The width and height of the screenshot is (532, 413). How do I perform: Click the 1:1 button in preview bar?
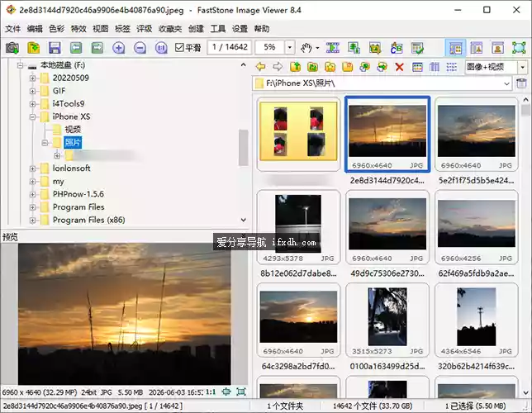[x=211, y=392]
